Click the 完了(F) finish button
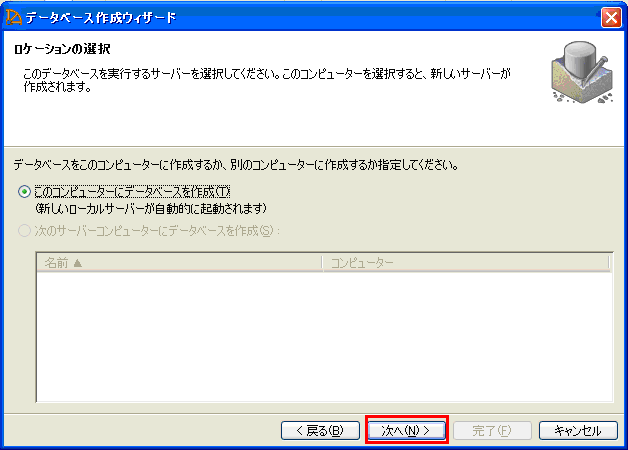Screen dimensions: 628x450 click(x=491, y=430)
